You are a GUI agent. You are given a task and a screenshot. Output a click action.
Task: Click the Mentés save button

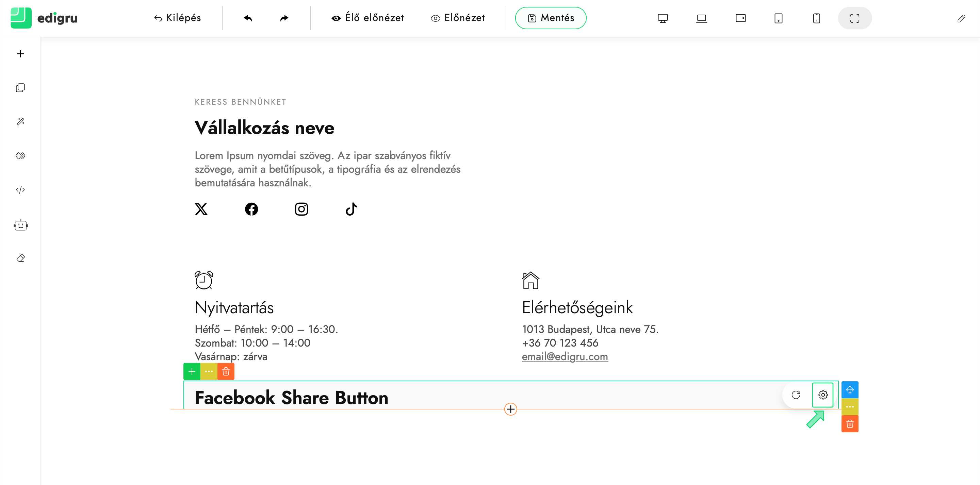(551, 18)
